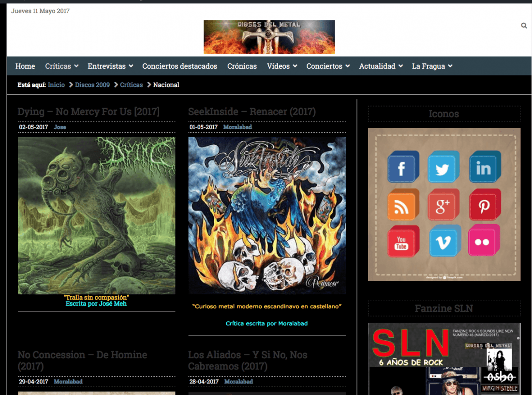Click the search magnifier icon
This screenshot has width=532, height=395.
pyautogui.click(x=524, y=26)
